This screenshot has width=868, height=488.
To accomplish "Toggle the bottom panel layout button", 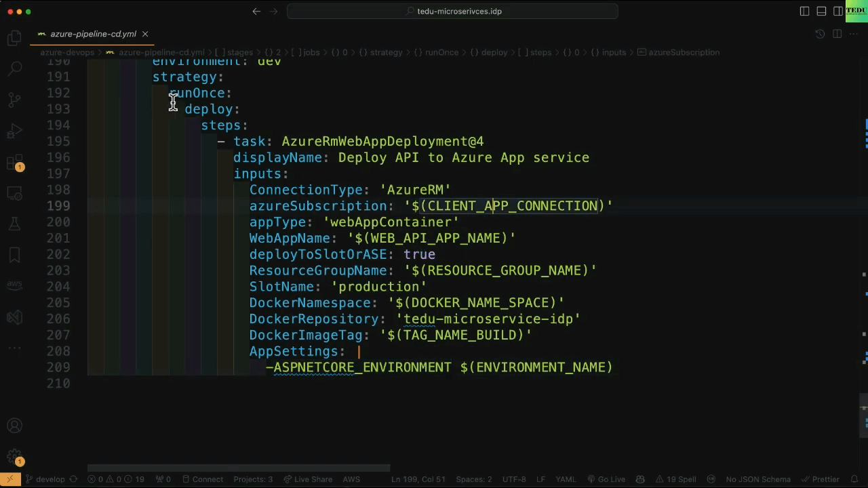I will (x=821, y=12).
